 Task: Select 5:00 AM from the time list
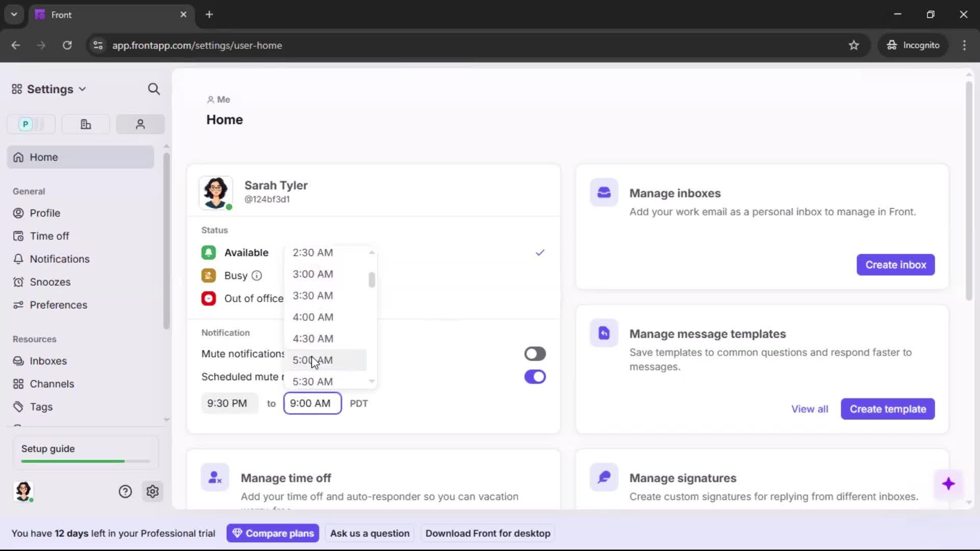[312, 360]
